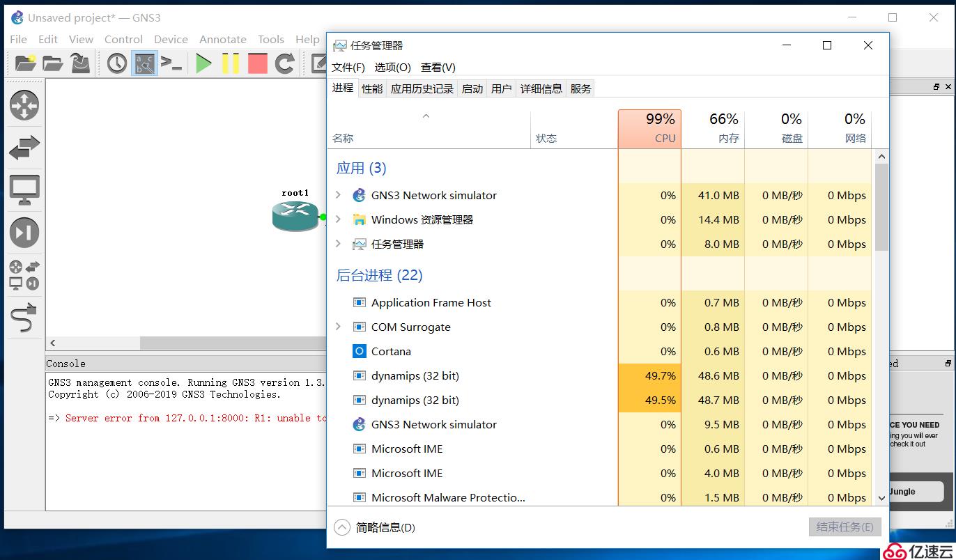956x560 pixels.
Task: Select dynamips process using 49.7% CPU
Action: (600, 375)
